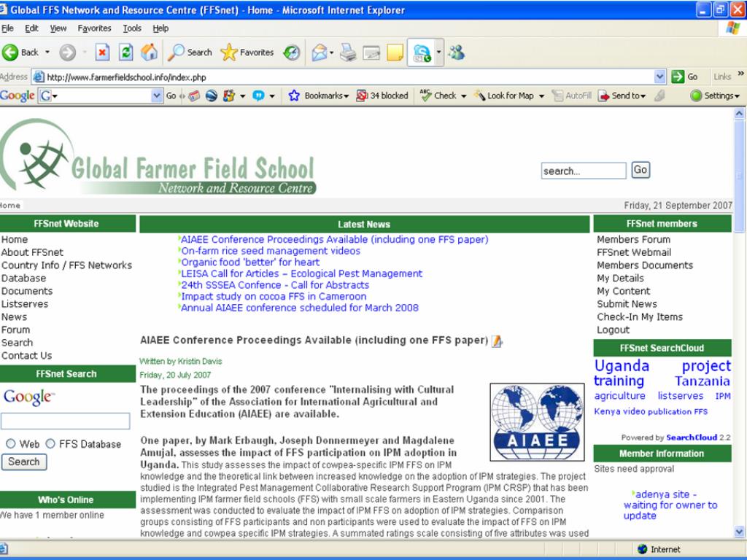Click the Bookmarks star toolbar icon

294,96
